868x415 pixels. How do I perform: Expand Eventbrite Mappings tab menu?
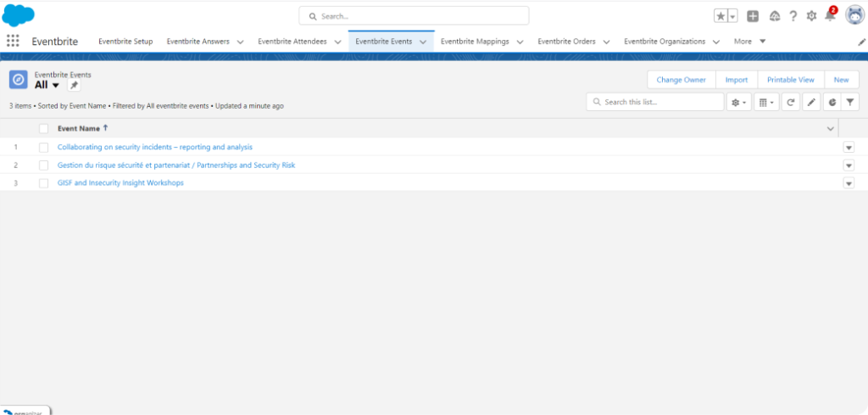[520, 42]
